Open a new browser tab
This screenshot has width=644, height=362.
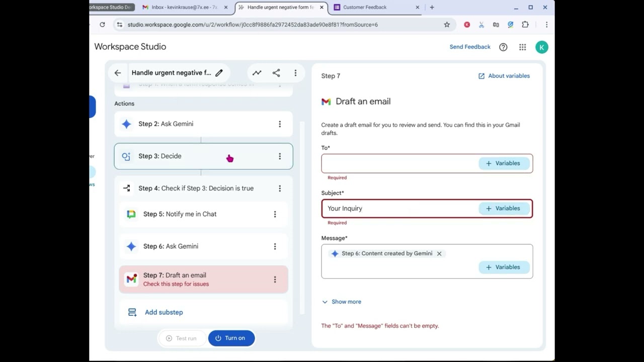(x=432, y=8)
